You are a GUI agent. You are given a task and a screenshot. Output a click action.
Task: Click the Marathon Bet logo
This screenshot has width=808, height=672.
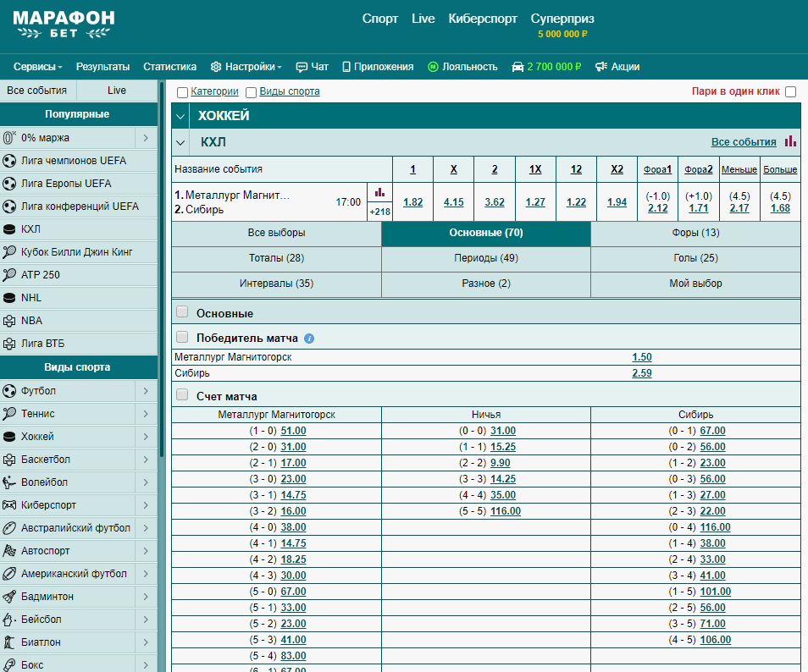coord(64,25)
